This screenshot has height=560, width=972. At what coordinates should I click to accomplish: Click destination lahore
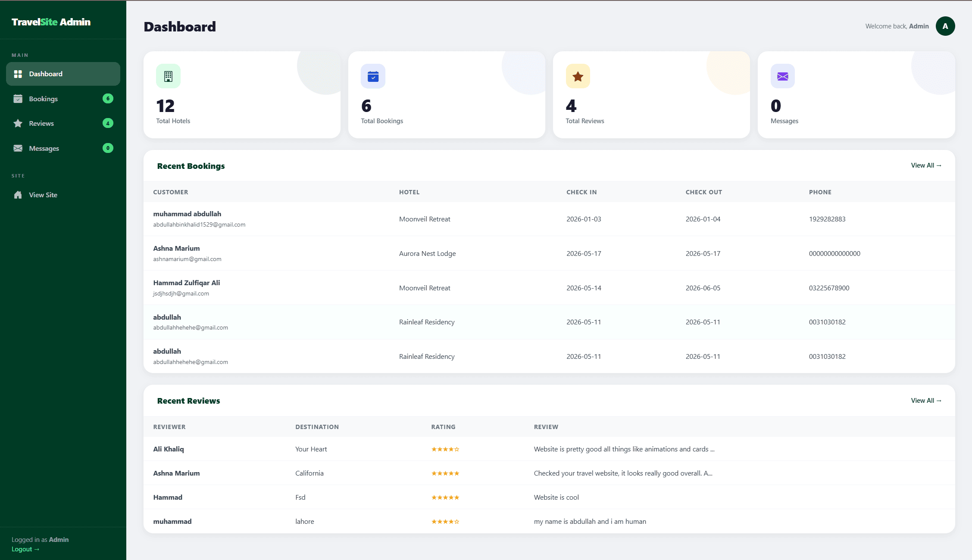[305, 521]
